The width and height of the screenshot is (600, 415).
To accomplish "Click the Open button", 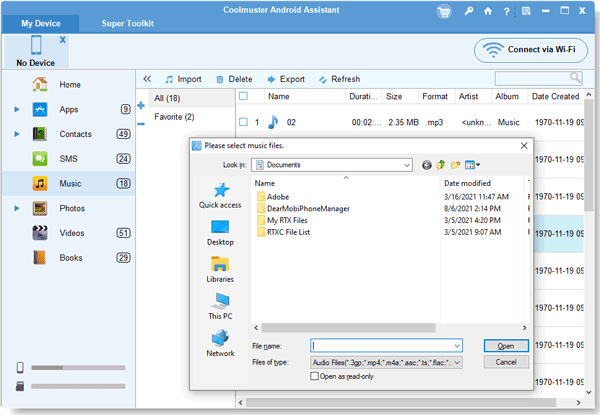I will point(506,346).
